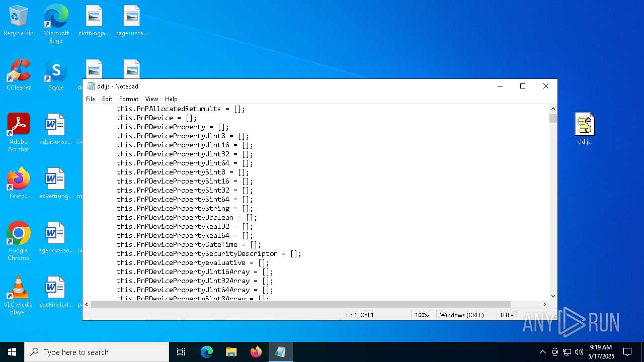Screen dimensions: 644x362
Task: Select the clothingja... image file on the desktop
Action: pos(94,21)
